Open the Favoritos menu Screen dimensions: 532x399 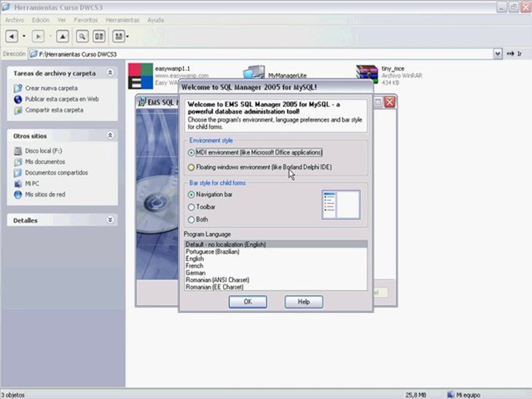(x=86, y=20)
